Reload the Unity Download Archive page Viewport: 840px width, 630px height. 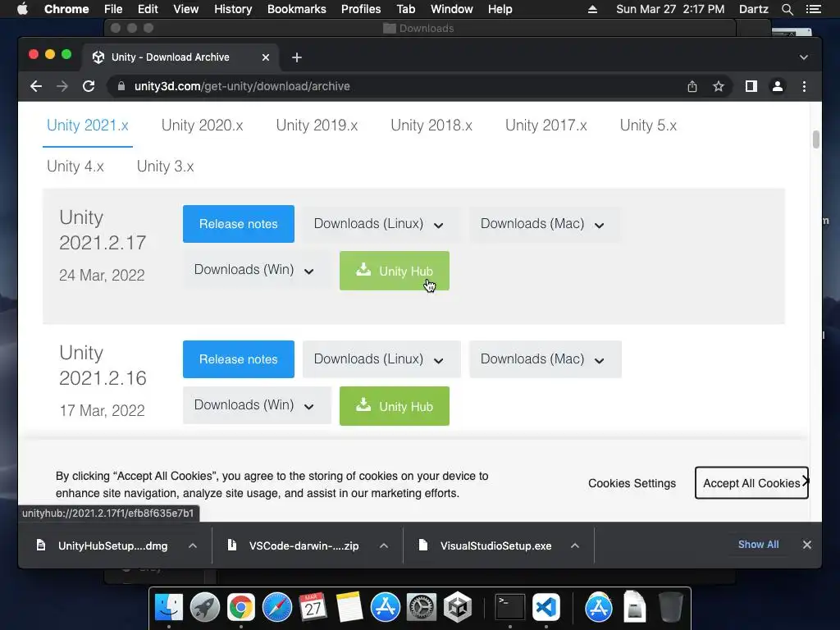click(89, 86)
